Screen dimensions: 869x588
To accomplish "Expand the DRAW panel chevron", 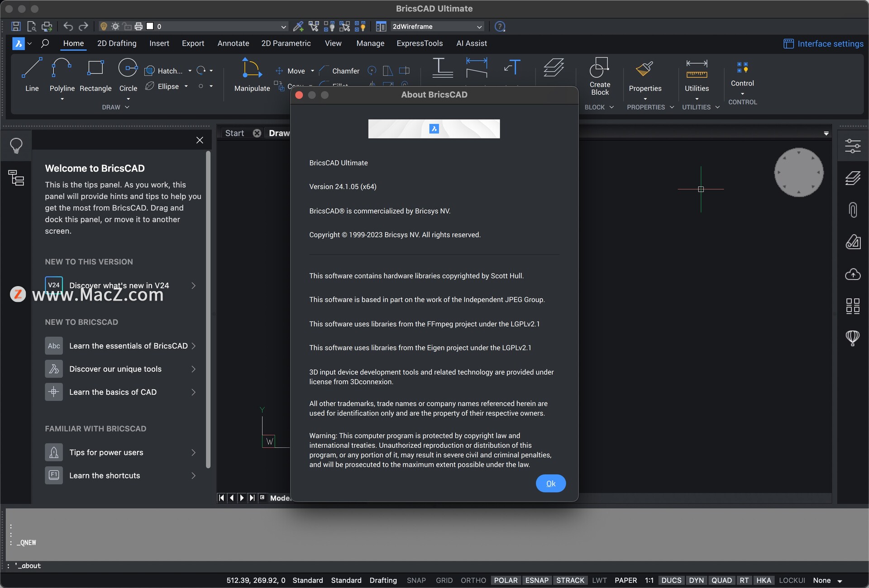I will coord(127,107).
